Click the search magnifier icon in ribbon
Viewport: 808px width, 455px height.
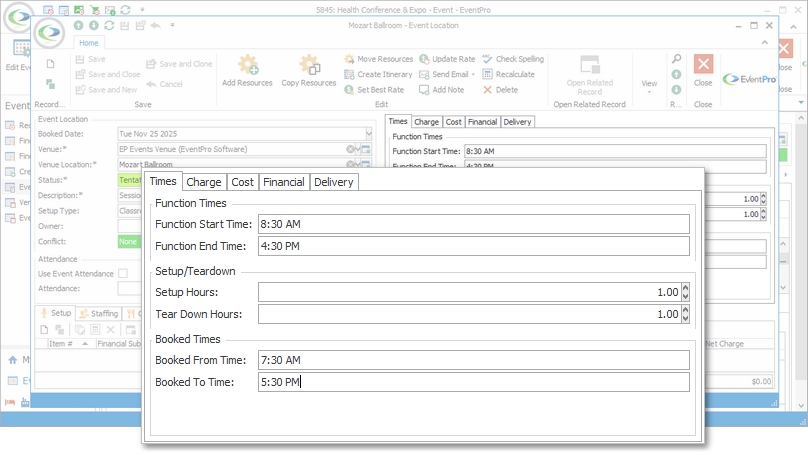(676, 59)
